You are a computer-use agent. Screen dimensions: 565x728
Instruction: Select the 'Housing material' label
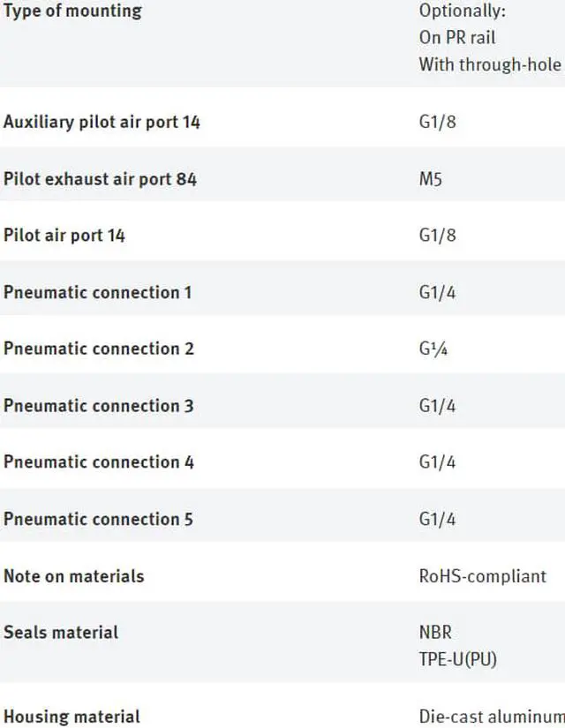point(72,717)
